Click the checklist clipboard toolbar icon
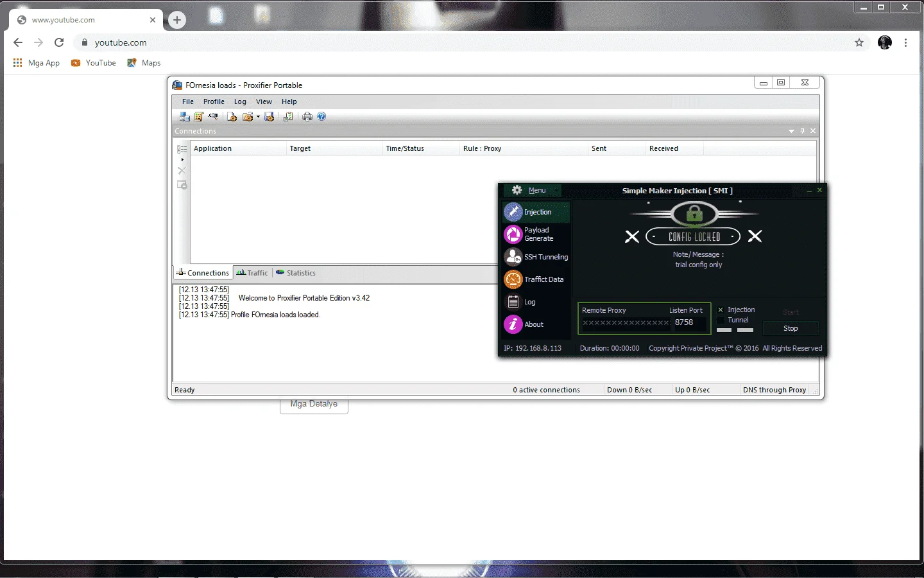This screenshot has width=924, height=578. point(288,117)
